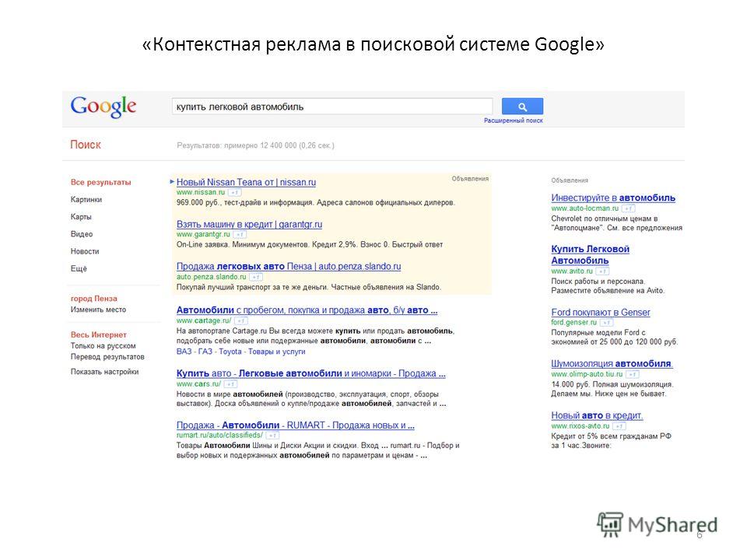Open the side ad 'Ford покупают в Genser'
The width and height of the screenshot is (747, 560).
[601, 313]
